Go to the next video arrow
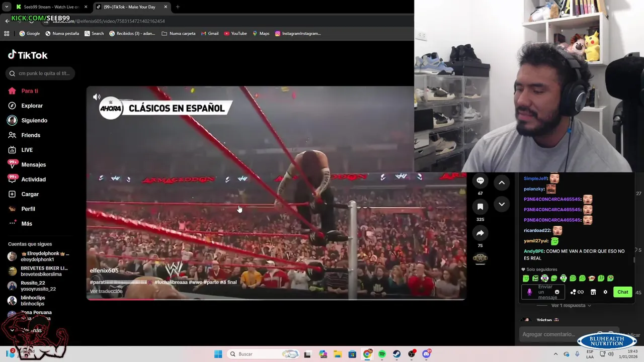Screen dimensions: 644x362 tap(502, 204)
